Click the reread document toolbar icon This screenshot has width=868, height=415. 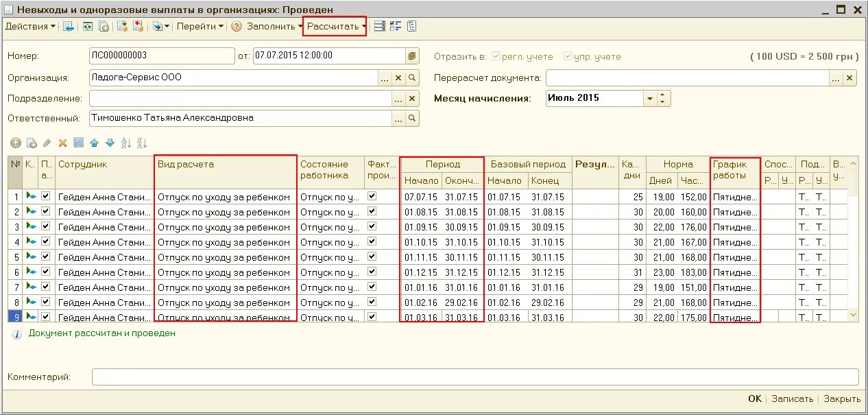(87, 27)
